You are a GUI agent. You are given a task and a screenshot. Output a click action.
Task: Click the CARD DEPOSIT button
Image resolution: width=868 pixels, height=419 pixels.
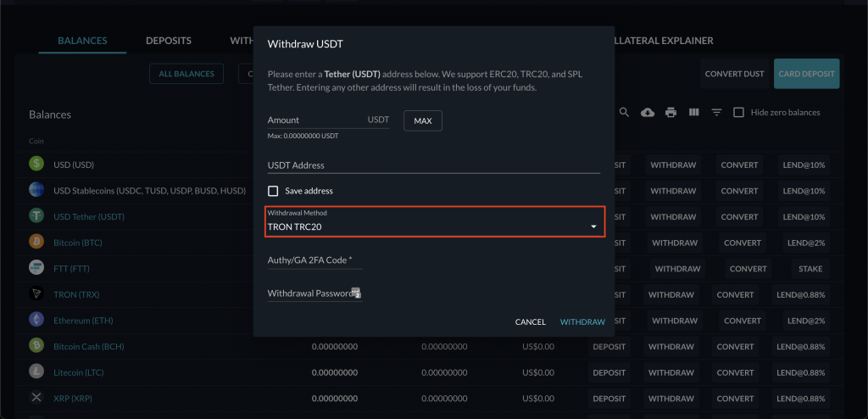click(x=807, y=74)
